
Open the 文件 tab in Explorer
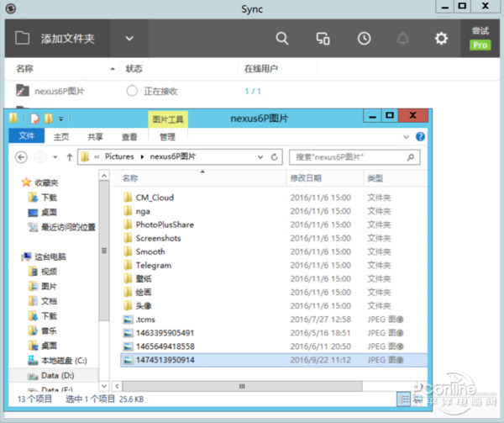click(26, 135)
